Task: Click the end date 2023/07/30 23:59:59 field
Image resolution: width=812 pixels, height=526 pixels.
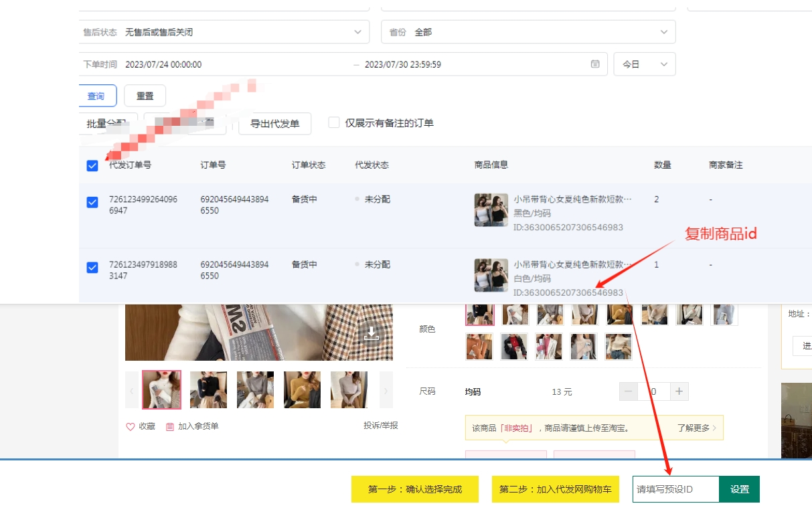Action: point(403,64)
